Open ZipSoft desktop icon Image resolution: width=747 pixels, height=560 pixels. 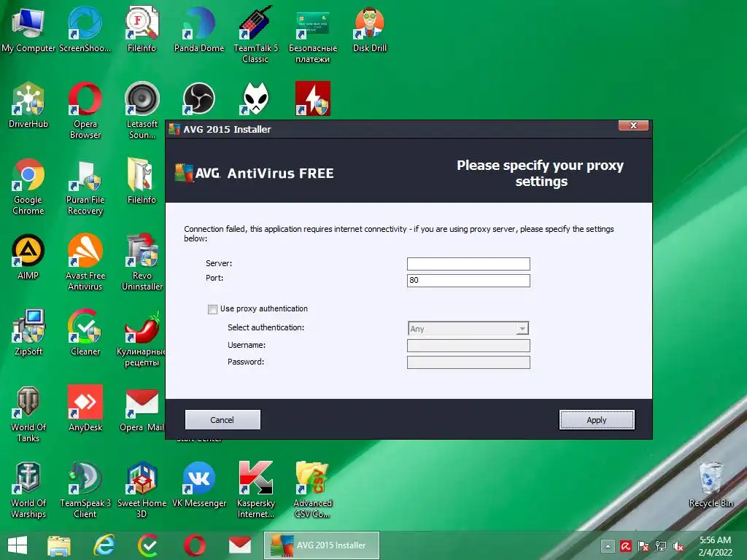pyautogui.click(x=28, y=332)
